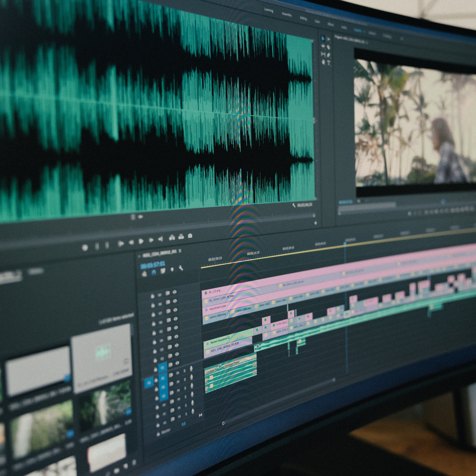
Task: Open timeline display settings wrench
Action: coord(181,268)
